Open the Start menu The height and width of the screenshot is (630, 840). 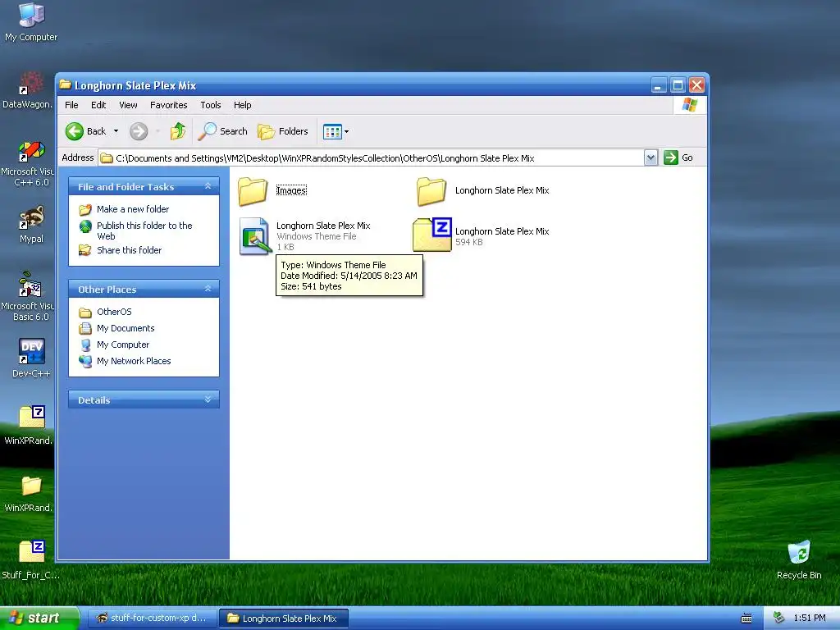pos(39,618)
